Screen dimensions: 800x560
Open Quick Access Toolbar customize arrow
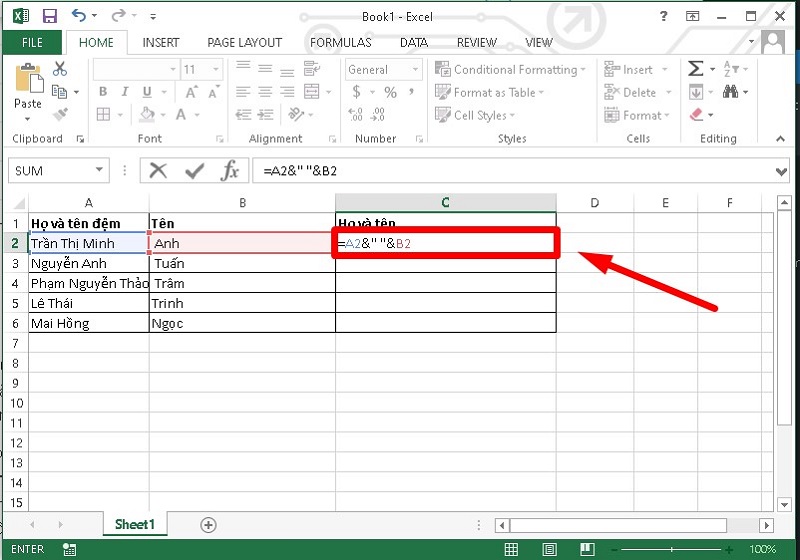153,17
